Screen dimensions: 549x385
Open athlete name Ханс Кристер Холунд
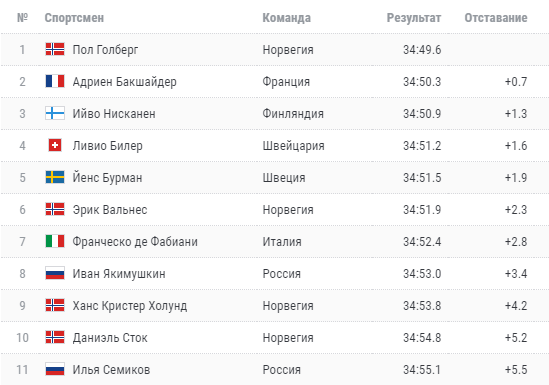130,306
